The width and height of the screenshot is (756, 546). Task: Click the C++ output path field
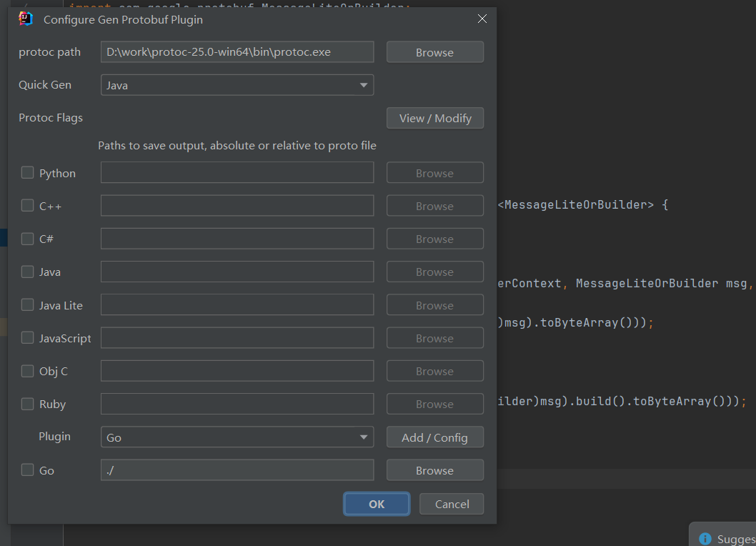click(237, 206)
